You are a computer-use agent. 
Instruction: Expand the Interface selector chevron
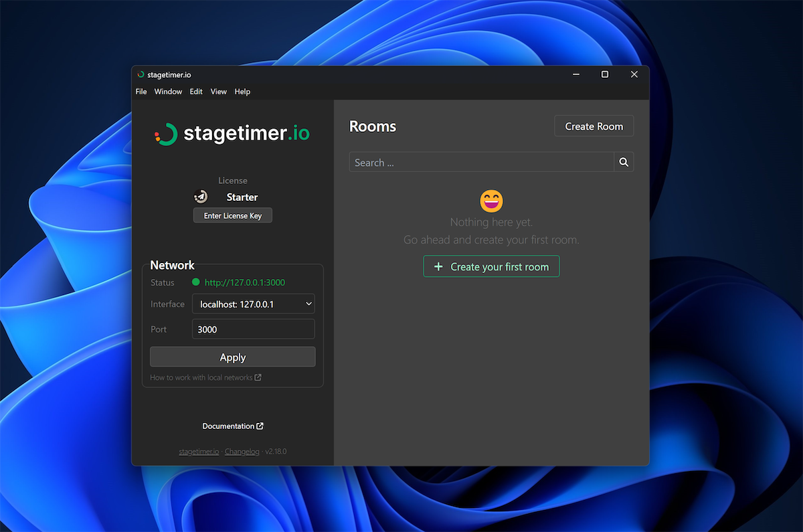(x=309, y=303)
